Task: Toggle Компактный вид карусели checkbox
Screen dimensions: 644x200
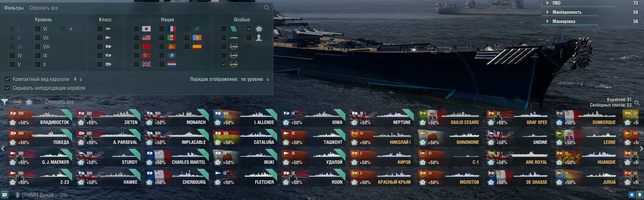Action: [x=7, y=79]
